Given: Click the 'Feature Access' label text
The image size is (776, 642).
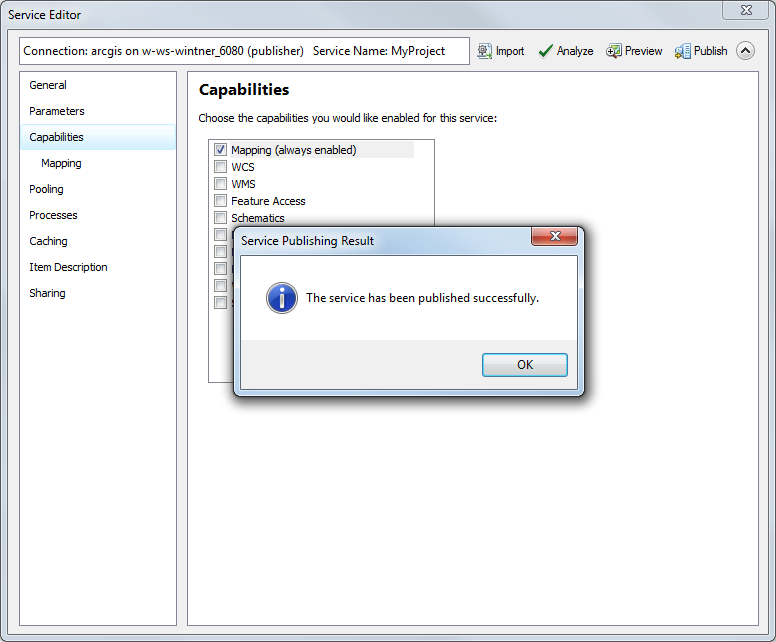Looking at the screenshot, I should pyautogui.click(x=268, y=201).
